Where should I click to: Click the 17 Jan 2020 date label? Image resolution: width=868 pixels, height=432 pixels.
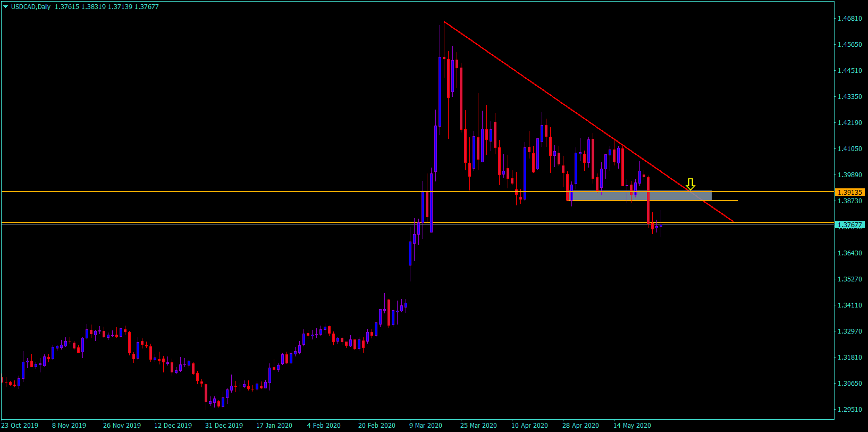click(x=274, y=425)
